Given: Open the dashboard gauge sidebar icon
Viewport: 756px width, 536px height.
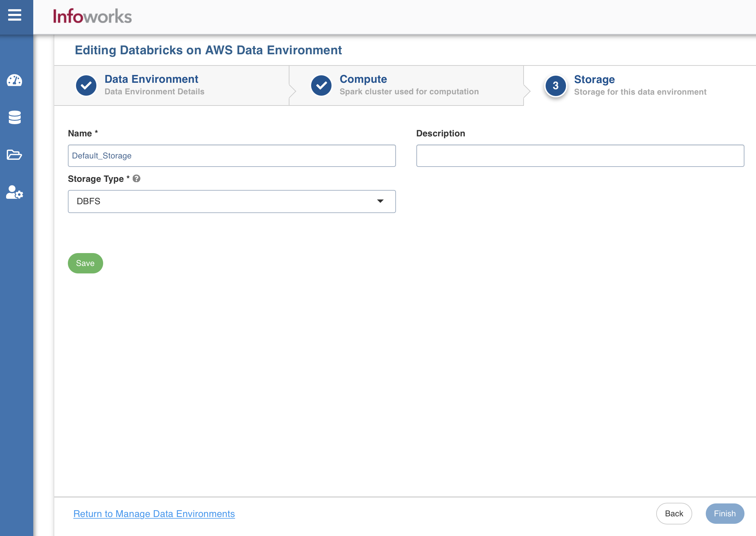Looking at the screenshot, I should pyautogui.click(x=14, y=80).
